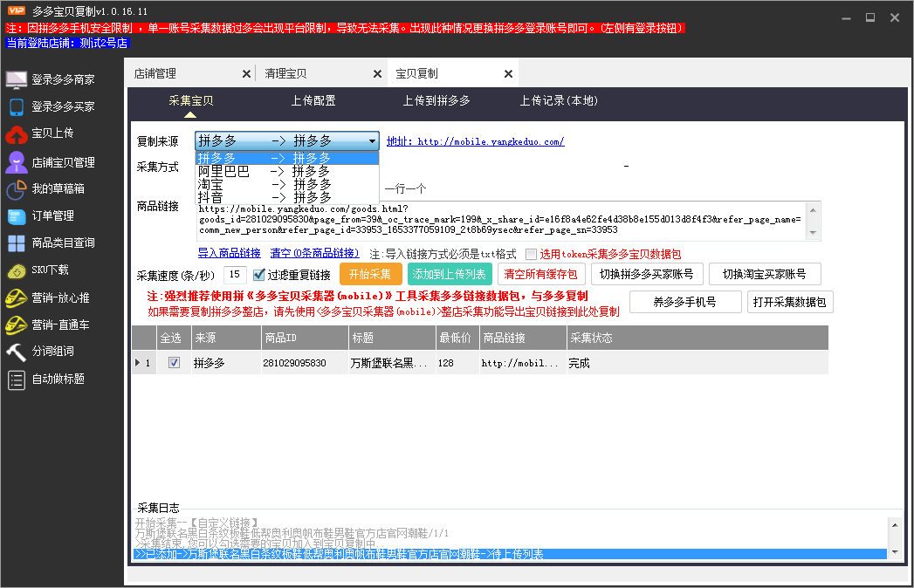The width and height of the screenshot is (914, 588).
Task: Enable 选用token采集多多宝贝数据包 checkbox
Action: point(531,254)
